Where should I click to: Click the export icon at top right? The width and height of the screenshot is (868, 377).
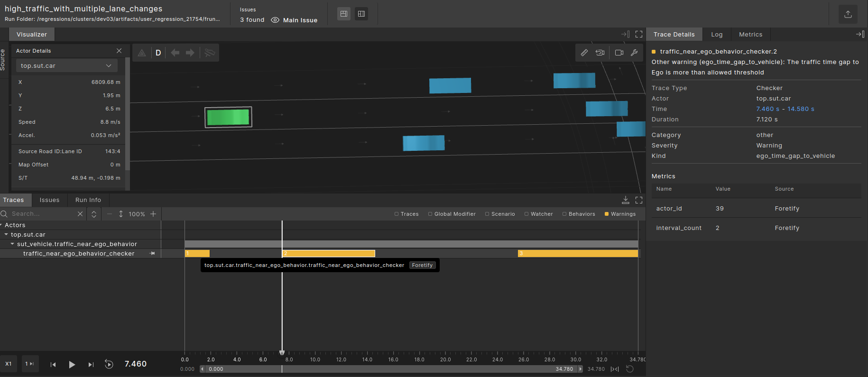coord(848,14)
